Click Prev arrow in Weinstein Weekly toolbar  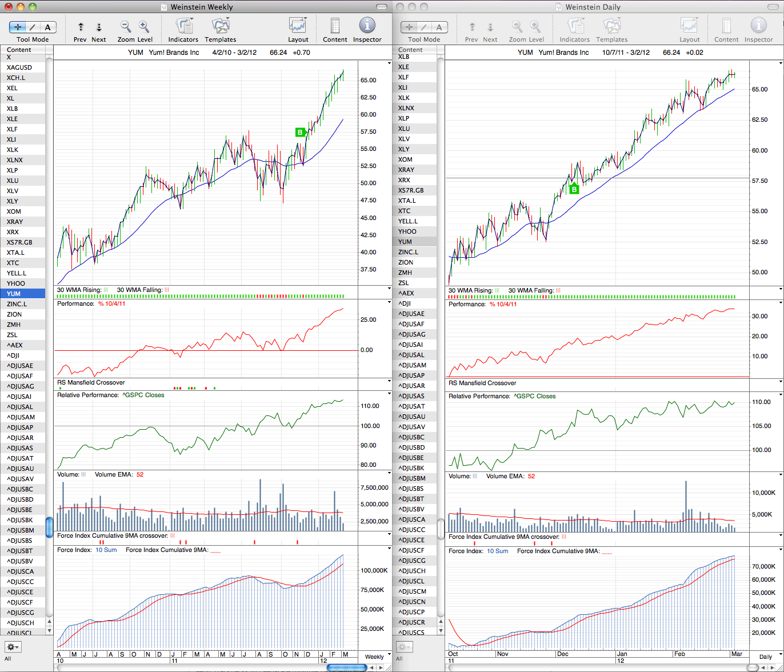(81, 27)
